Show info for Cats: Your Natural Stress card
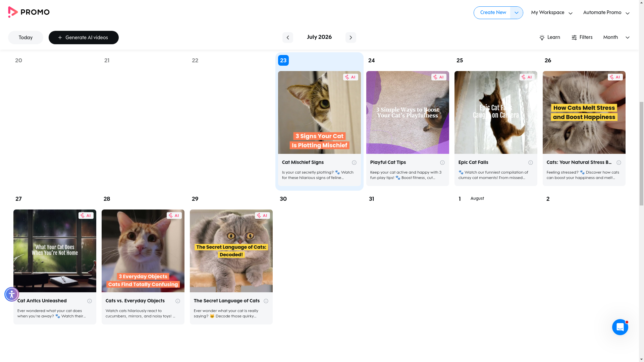Screen dimensions: 644x362 pyautogui.click(x=619, y=163)
